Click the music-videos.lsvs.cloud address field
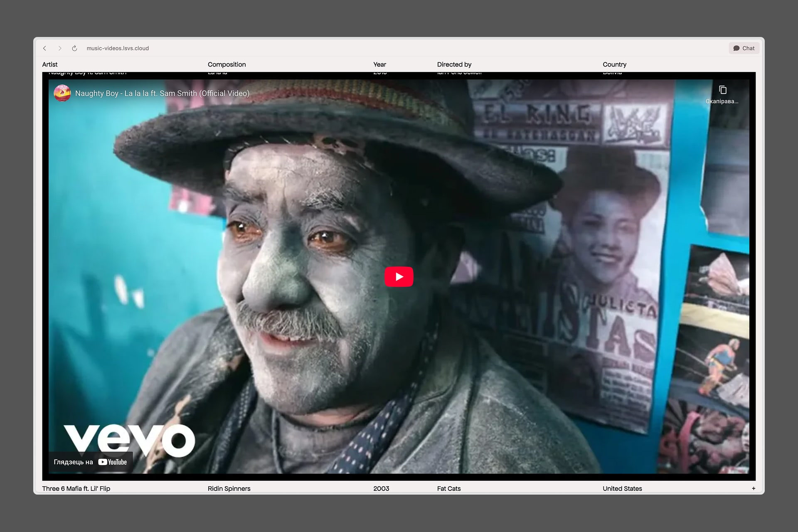The width and height of the screenshot is (798, 532). [118, 48]
